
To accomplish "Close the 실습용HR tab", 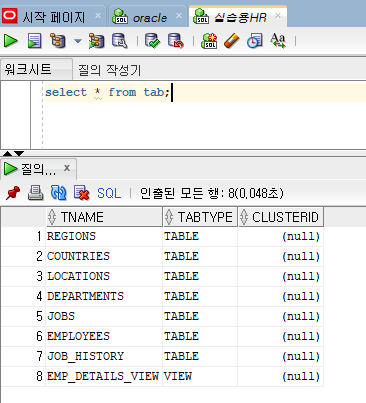I will point(278,16).
